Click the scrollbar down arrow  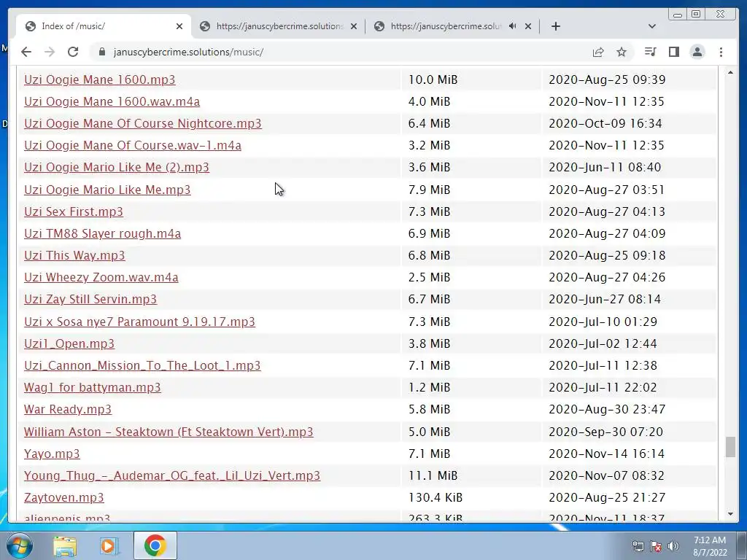[730, 514]
